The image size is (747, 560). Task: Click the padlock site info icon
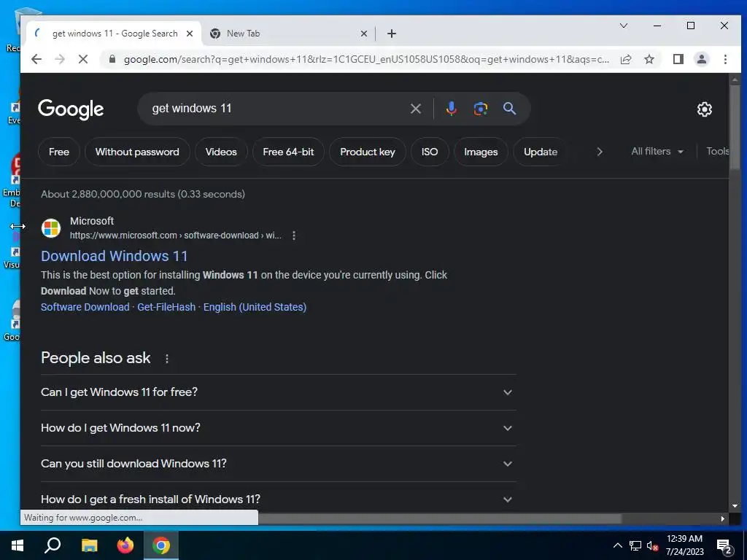(x=112, y=59)
